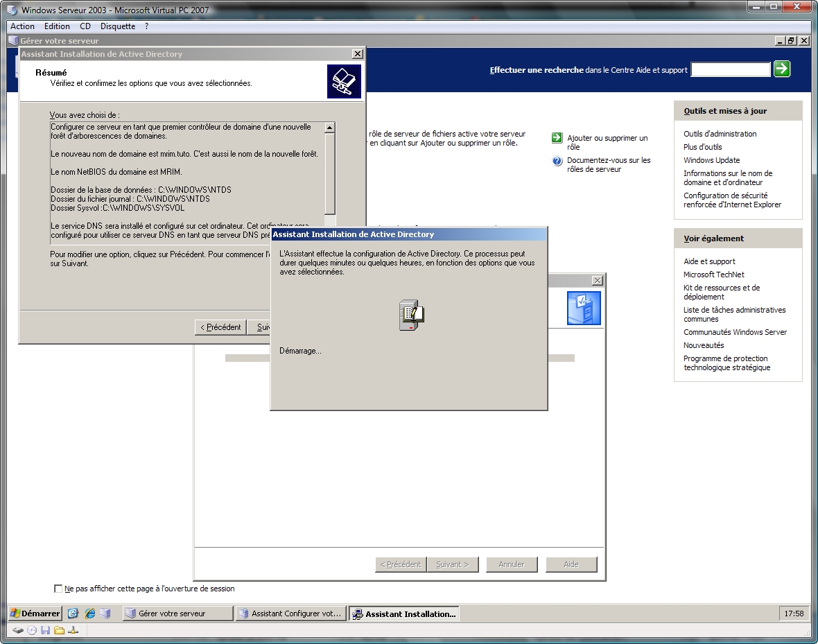818x644 pixels.
Task: Open the Microsoft TechNet link
Action: coord(713,274)
